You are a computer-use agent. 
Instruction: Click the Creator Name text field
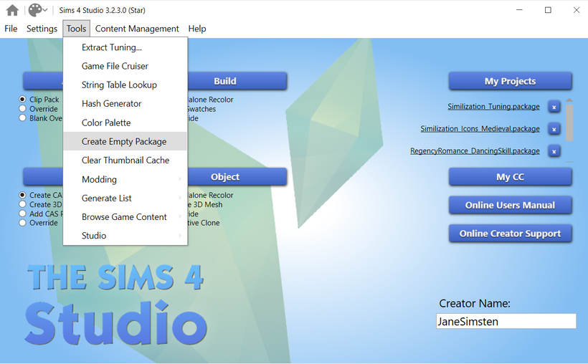click(x=506, y=322)
